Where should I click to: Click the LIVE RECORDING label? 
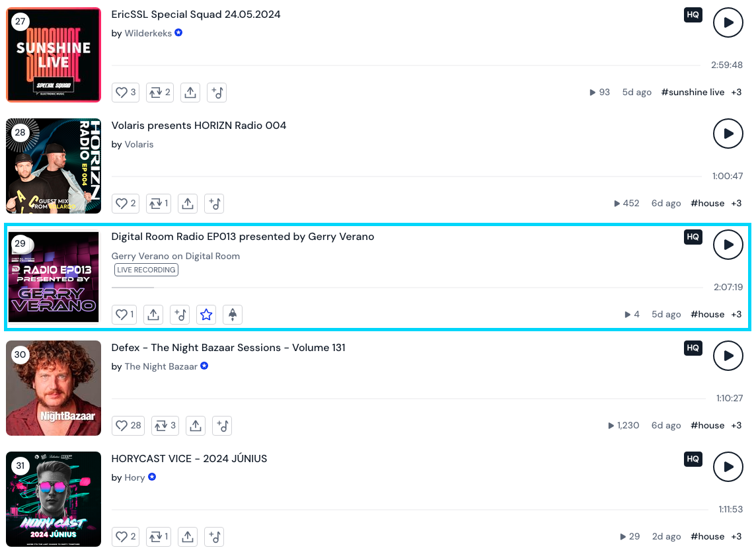146,270
